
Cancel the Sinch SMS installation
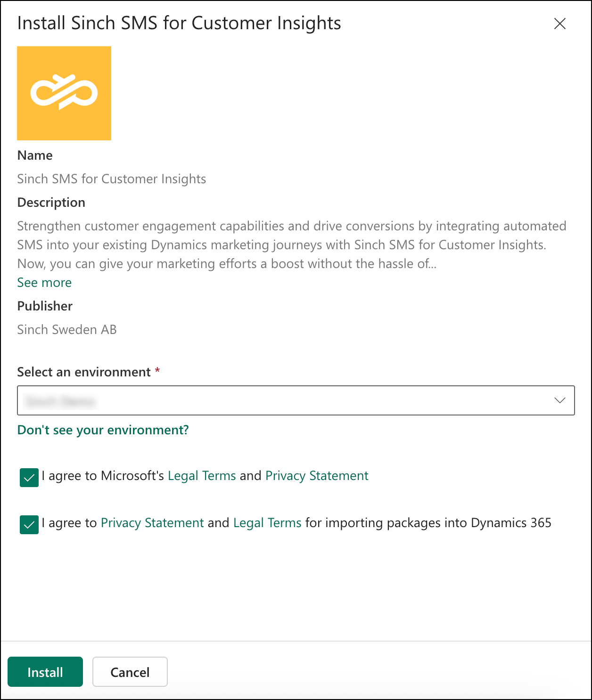click(x=130, y=672)
